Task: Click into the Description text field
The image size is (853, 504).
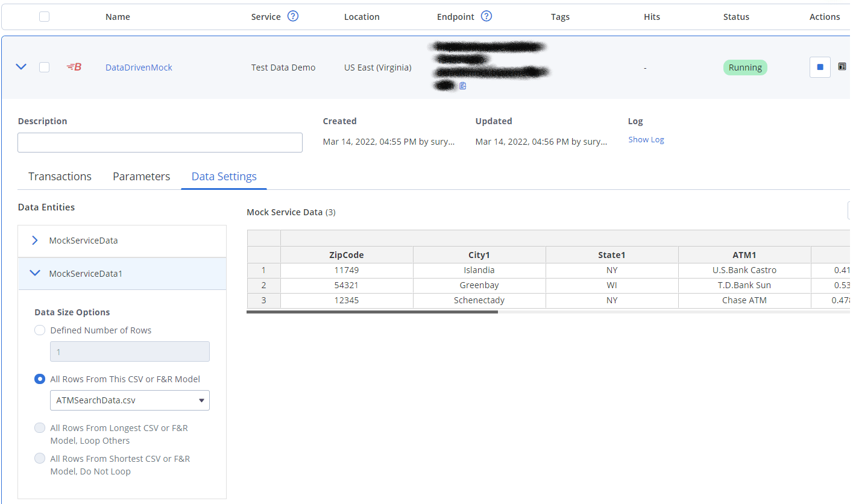Action: click(160, 143)
